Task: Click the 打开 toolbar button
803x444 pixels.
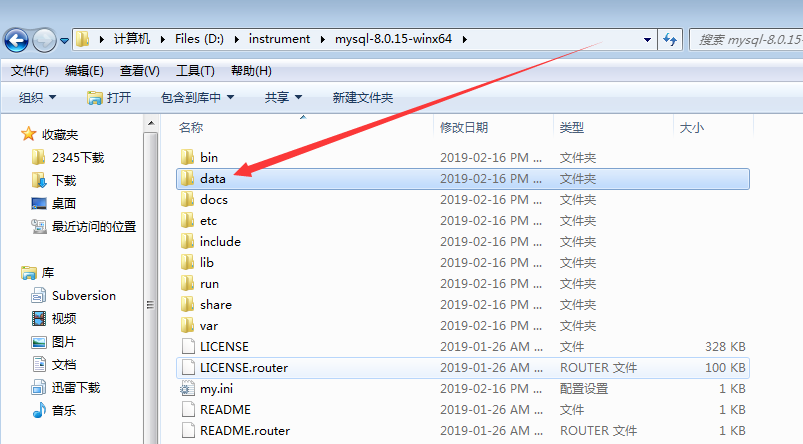Action: tap(109, 97)
